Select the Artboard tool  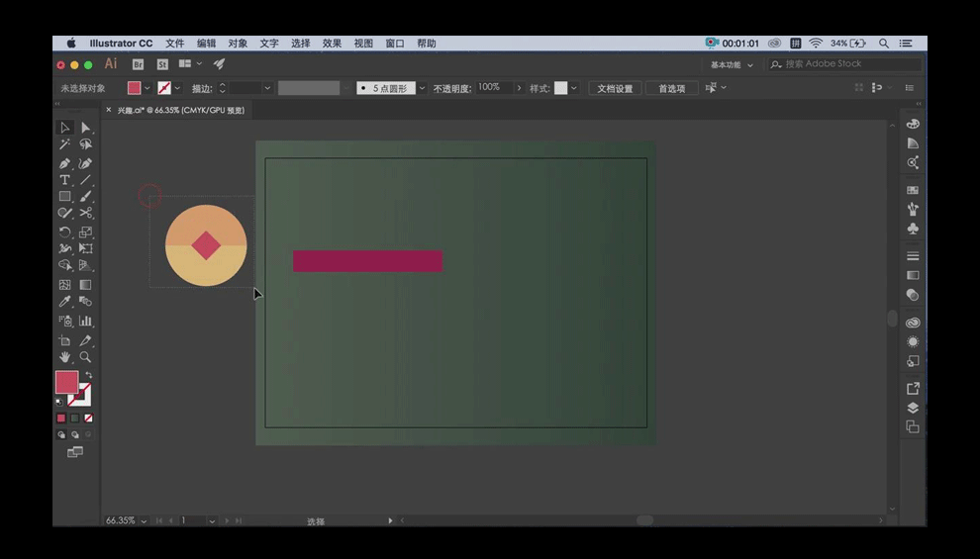click(x=64, y=340)
